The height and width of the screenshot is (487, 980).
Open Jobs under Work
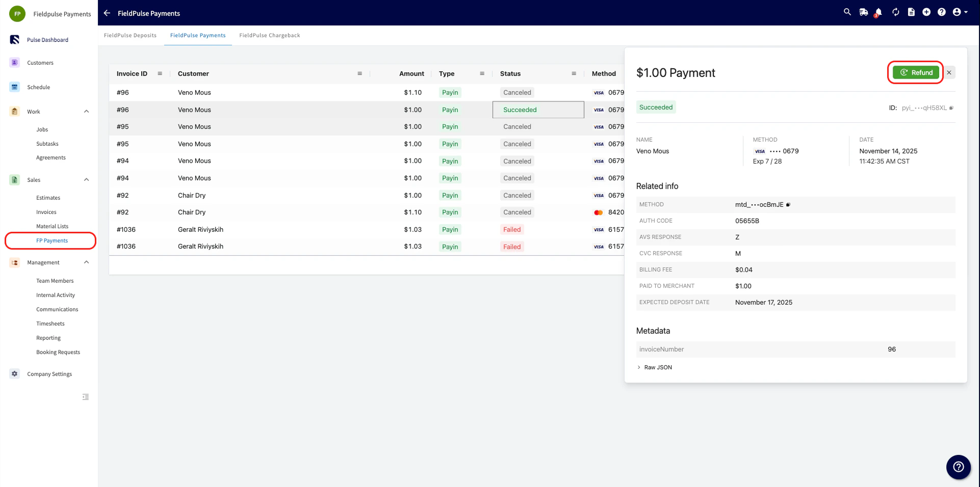[42, 129]
